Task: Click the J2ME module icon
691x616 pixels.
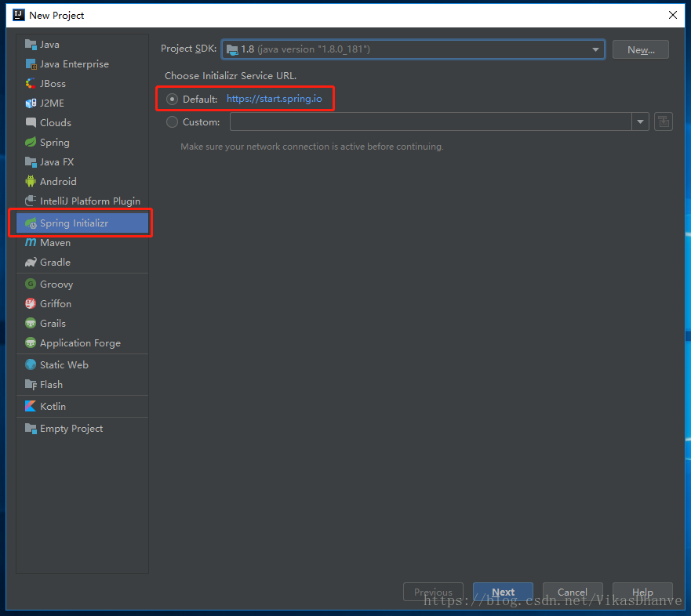Action: (x=31, y=103)
